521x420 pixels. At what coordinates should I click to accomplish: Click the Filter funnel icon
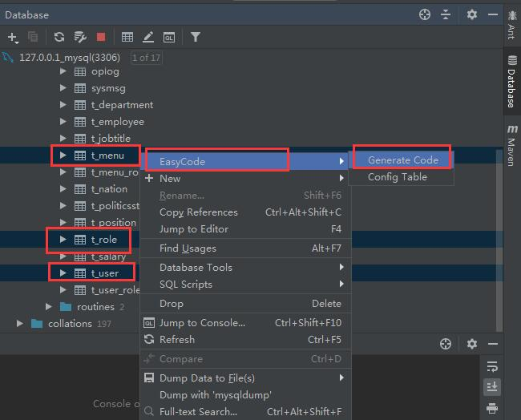pyautogui.click(x=196, y=37)
